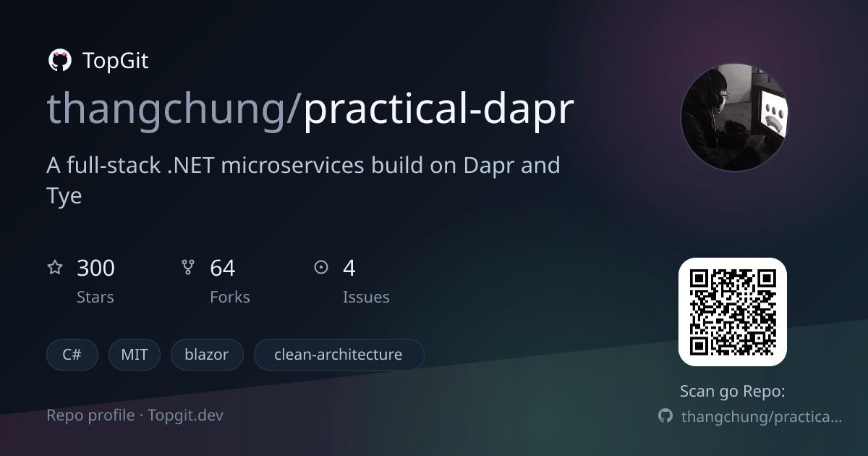Click the Stars label

point(95,297)
